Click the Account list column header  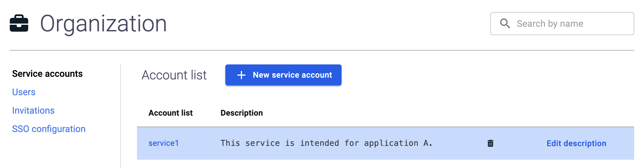(170, 113)
